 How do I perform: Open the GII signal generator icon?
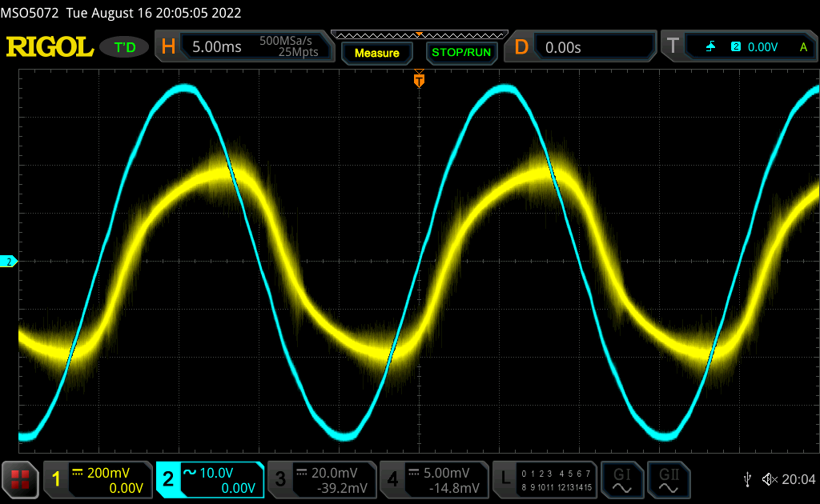pyautogui.click(x=667, y=479)
